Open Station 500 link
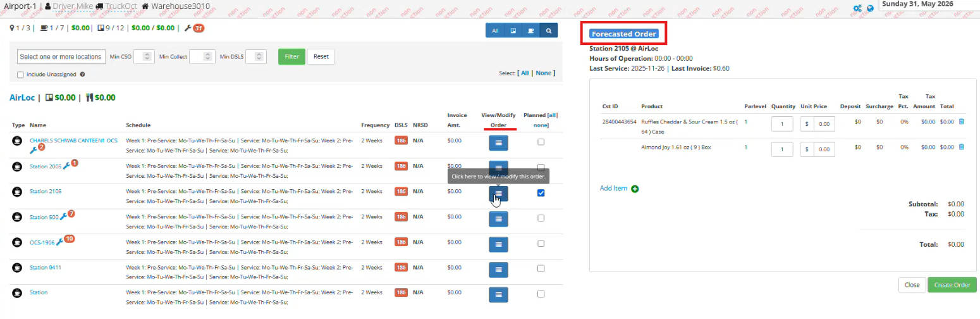 click(44, 217)
